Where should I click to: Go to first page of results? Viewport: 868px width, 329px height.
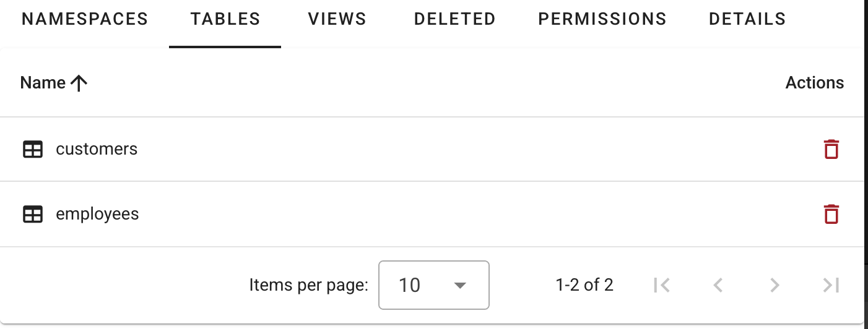point(661,285)
